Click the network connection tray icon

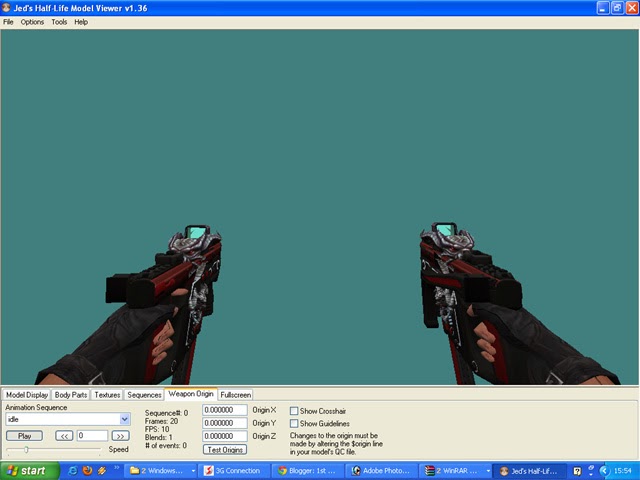pos(591,470)
